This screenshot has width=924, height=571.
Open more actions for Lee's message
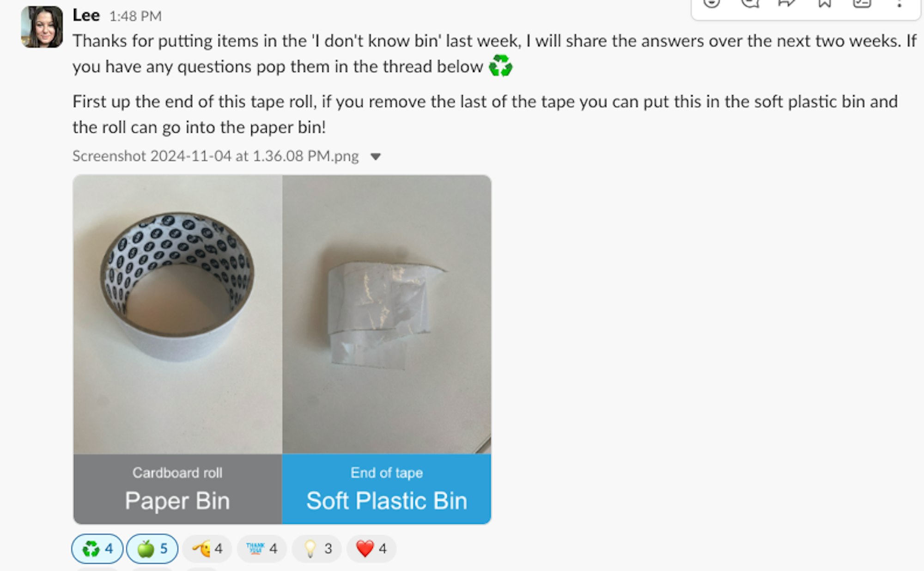pos(898,5)
